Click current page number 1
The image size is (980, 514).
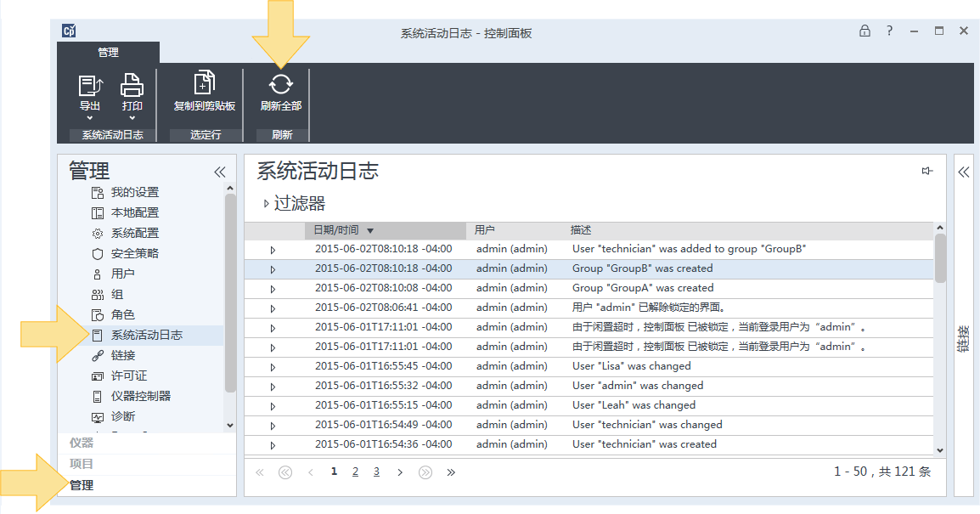click(334, 472)
